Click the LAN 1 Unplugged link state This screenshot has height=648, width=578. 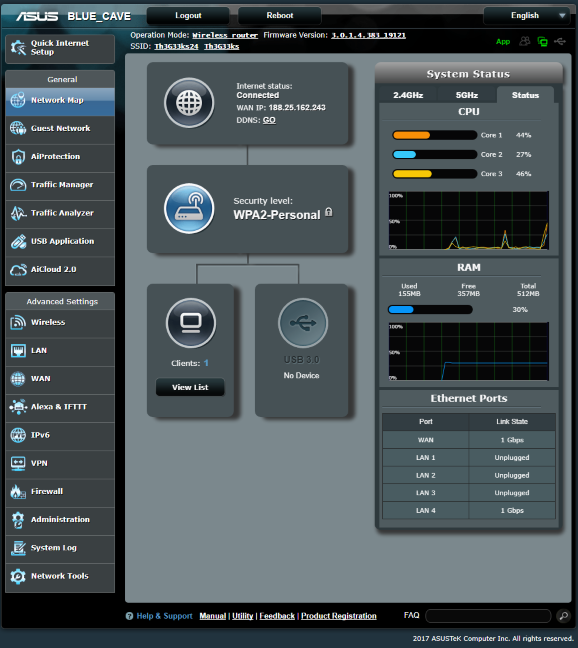[512, 457]
